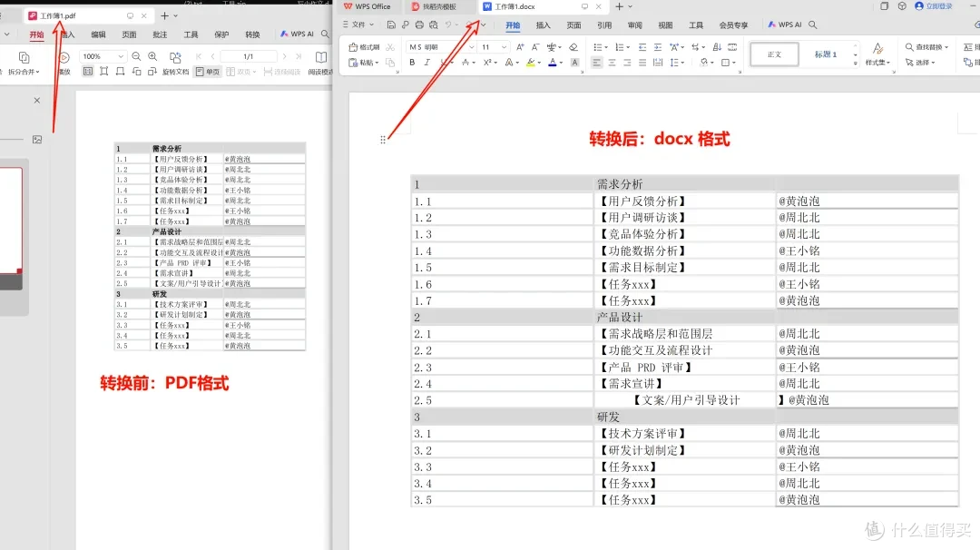Click the paragraph shading paint bucket
This screenshot has width=980, height=550.
coord(704,63)
